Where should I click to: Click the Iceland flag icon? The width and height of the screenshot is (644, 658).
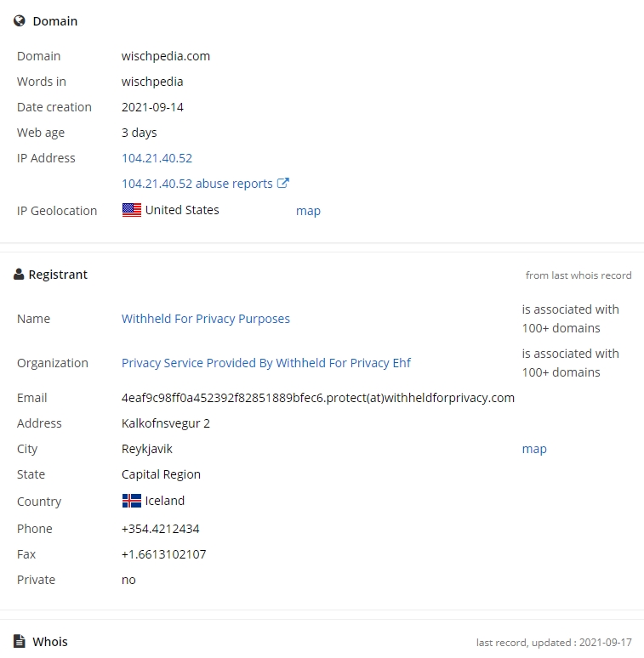click(131, 501)
